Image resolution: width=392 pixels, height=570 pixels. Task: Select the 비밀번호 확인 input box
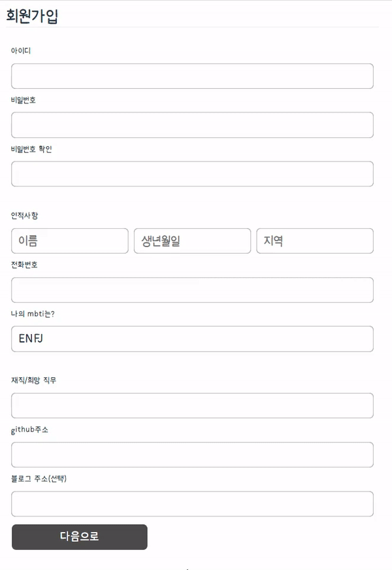[x=192, y=174]
